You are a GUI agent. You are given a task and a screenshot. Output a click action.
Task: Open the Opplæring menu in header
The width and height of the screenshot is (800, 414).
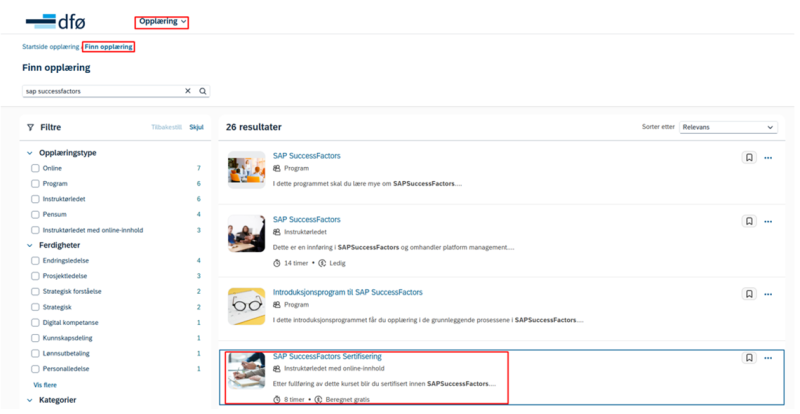coord(162,21)
